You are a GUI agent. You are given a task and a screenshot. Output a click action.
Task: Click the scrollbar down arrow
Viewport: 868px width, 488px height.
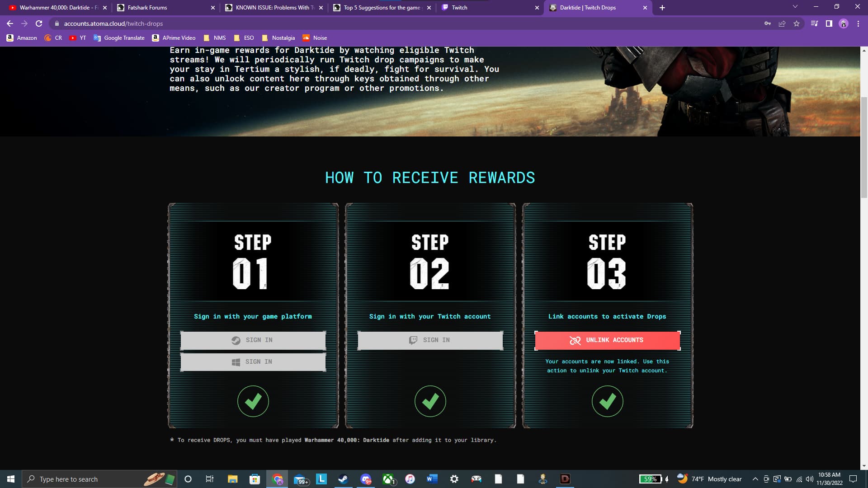click(x=864, y=466)
